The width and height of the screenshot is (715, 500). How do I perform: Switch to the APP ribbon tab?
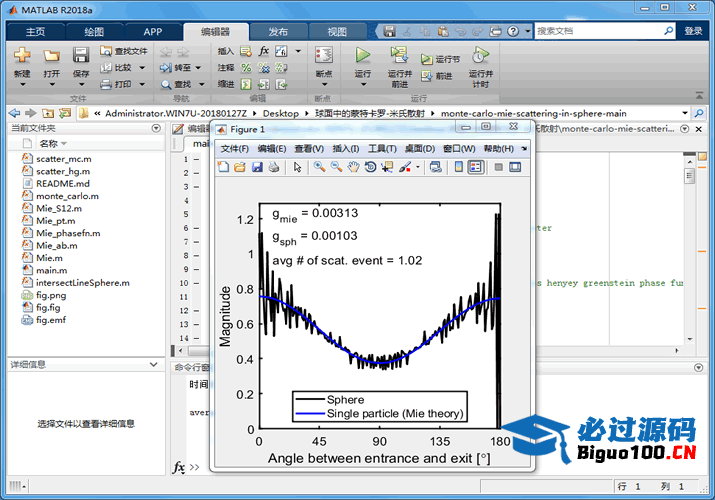[x=153, y=31]
